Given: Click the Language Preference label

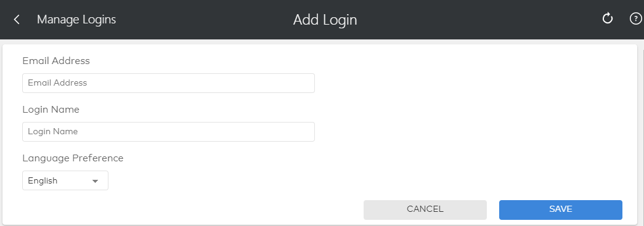Looking at the screenshot, I should click(73, 158).
